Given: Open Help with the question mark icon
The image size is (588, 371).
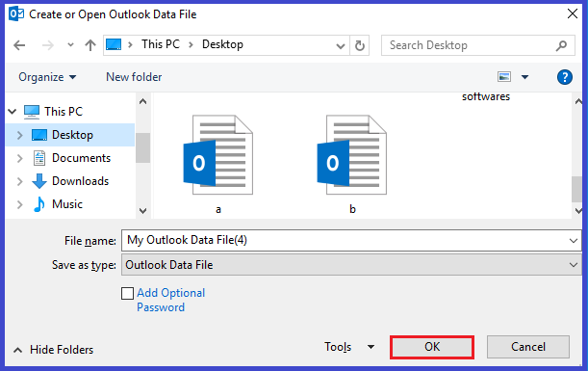Looking at the screenshot, I should 564,77.
